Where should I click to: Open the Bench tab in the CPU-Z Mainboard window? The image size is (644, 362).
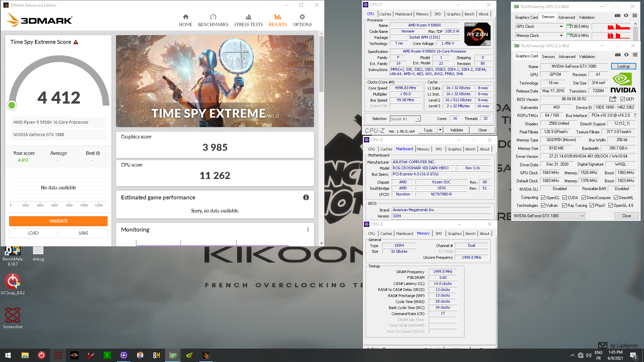click(470, 149)
